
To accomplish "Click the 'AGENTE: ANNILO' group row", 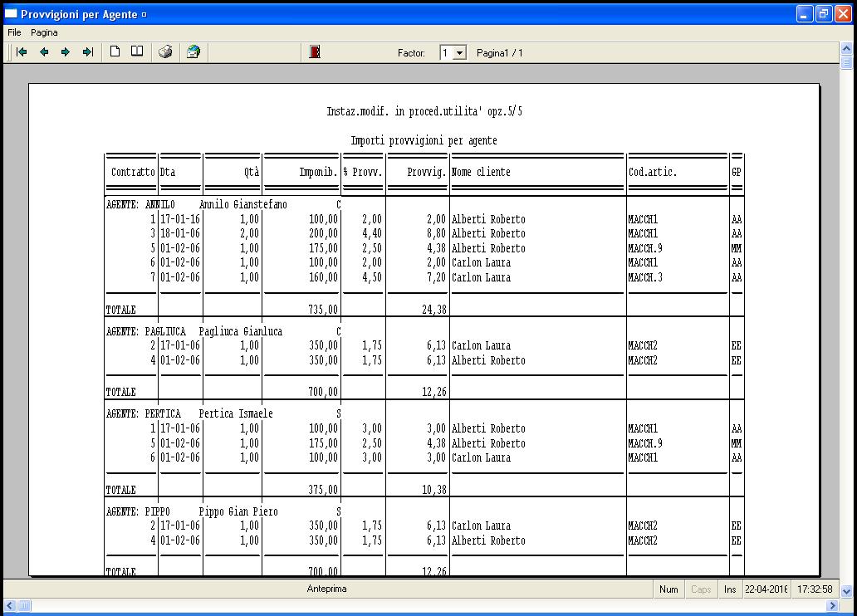I will [223, 204].
